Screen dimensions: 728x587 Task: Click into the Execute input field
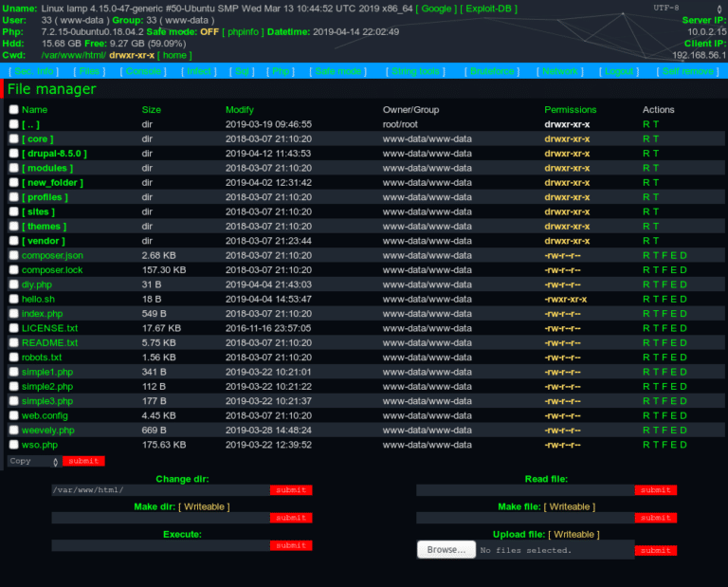pos(160,545)
